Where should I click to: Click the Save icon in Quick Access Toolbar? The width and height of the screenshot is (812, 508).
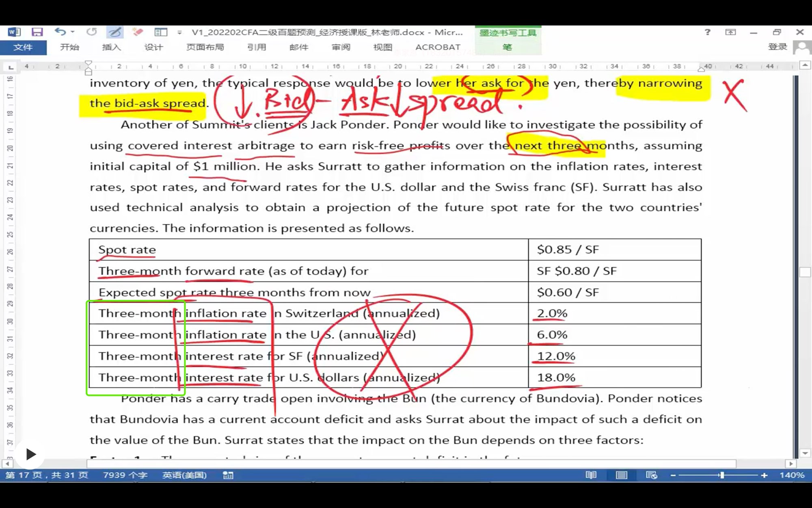pos(37,32)
